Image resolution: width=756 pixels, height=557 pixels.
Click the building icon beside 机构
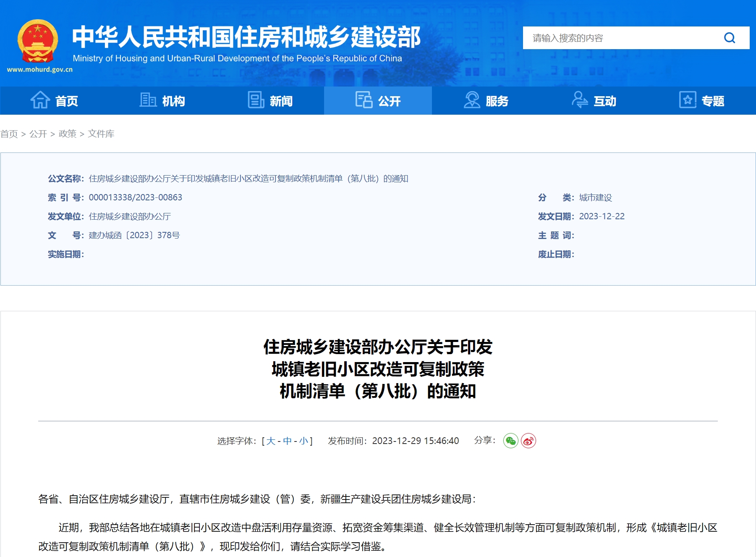(148, 100)
